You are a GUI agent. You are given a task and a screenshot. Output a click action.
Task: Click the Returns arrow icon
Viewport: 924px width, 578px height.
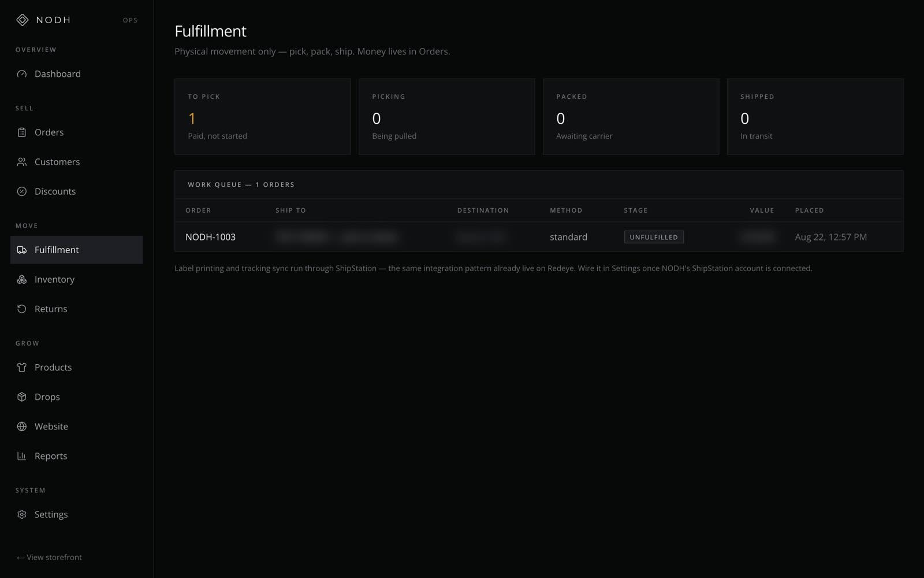coord(22,309)
